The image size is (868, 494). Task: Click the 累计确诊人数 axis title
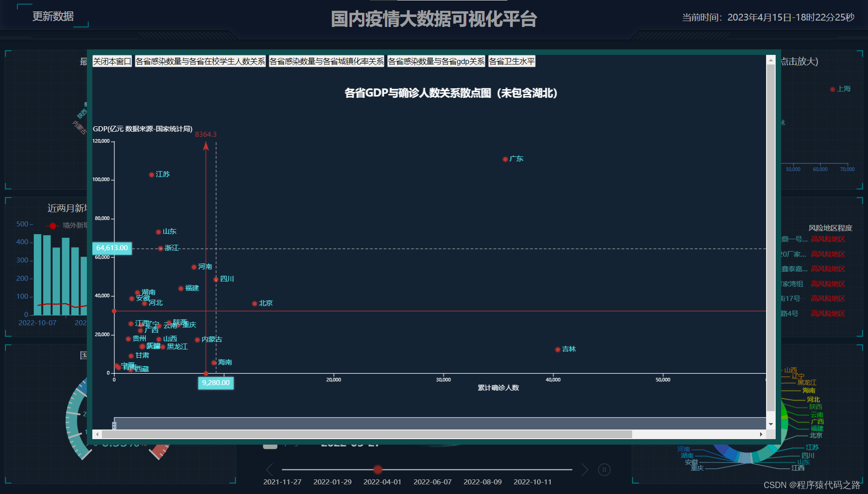[498, 388]
